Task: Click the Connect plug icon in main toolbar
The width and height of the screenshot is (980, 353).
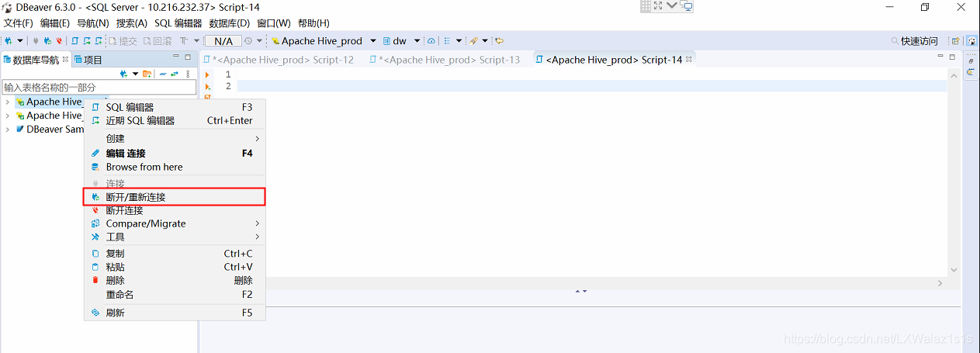Action: 36,40
